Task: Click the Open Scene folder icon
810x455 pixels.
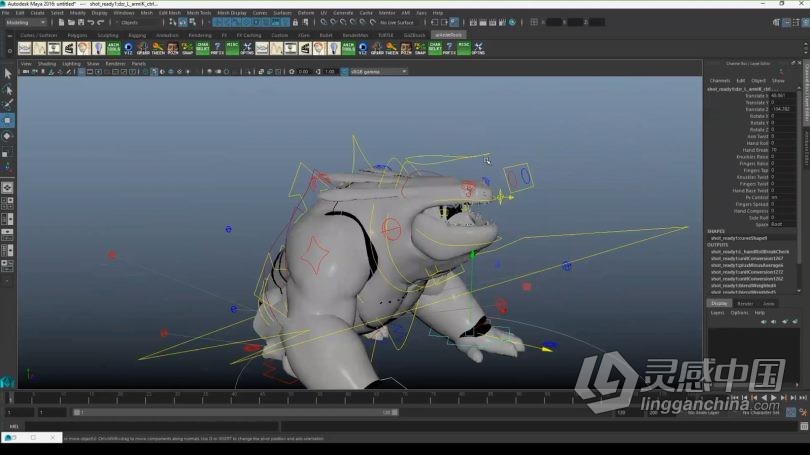Action: (71, 22)
